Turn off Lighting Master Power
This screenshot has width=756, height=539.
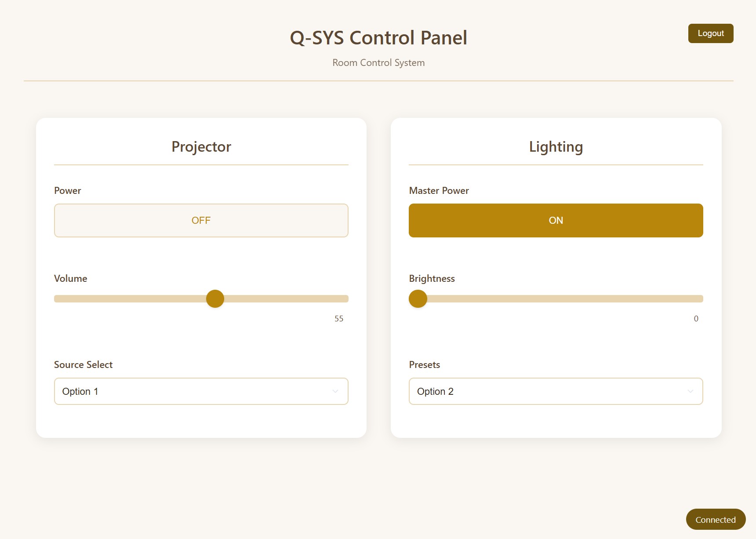(x=556, y=220)
